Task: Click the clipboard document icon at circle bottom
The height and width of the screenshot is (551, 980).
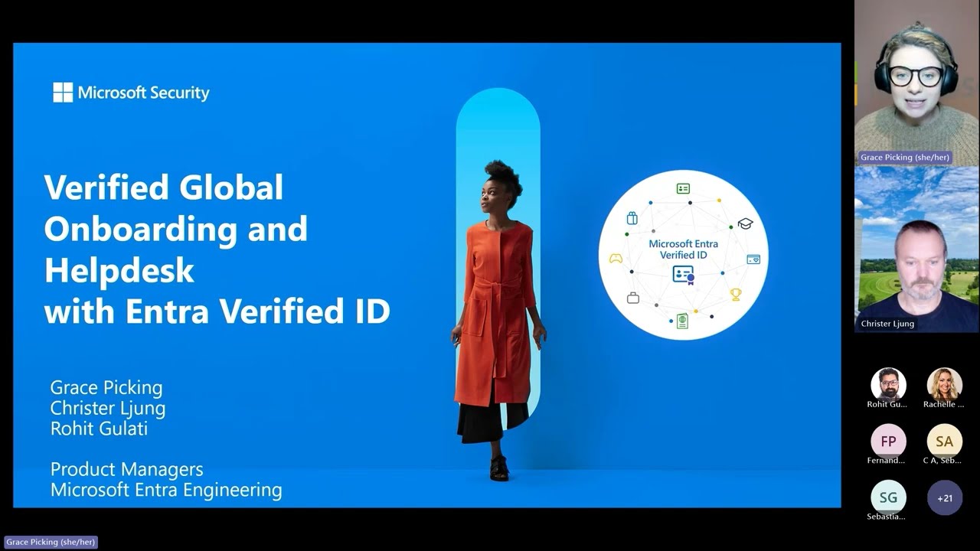Action: point(682,321)
